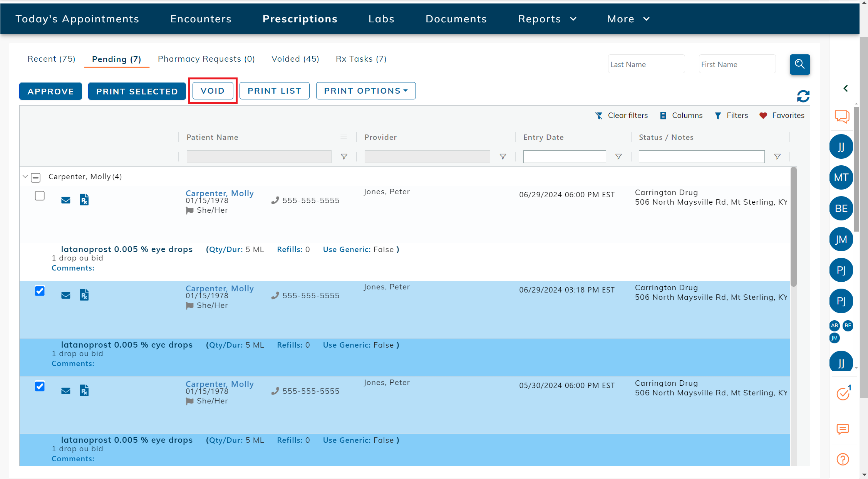
Task: Click the Last Name search field
Action: [646, 64]
